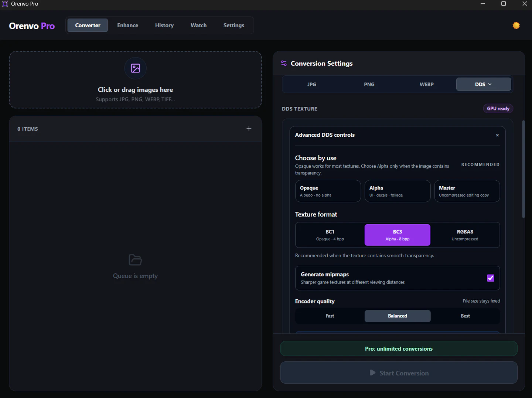This screenshot has width=532, height=398.
Task: Open the Watch tab
Action: click(x=199, y=25)
